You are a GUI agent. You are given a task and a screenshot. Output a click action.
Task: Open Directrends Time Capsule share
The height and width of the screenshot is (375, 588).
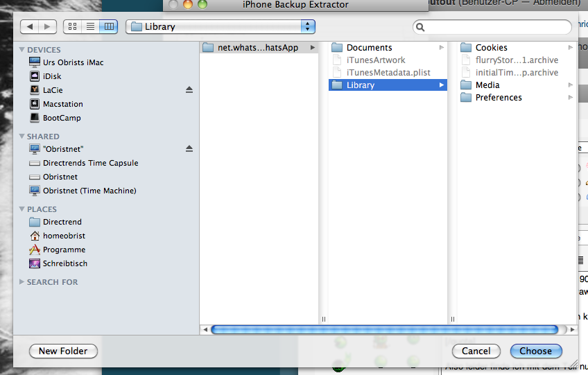pyautogui.click(x=90, y=163)
